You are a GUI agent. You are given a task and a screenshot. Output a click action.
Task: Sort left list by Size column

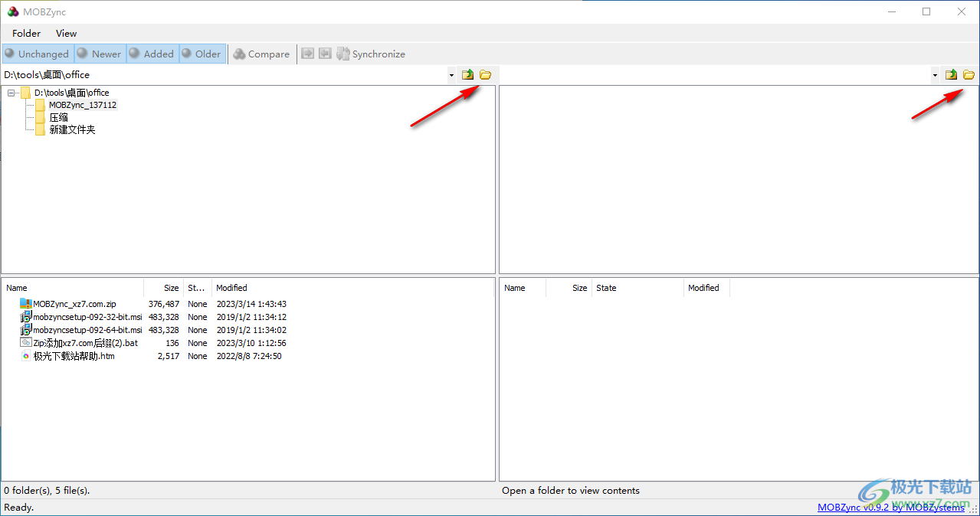[x=163, y=288]
